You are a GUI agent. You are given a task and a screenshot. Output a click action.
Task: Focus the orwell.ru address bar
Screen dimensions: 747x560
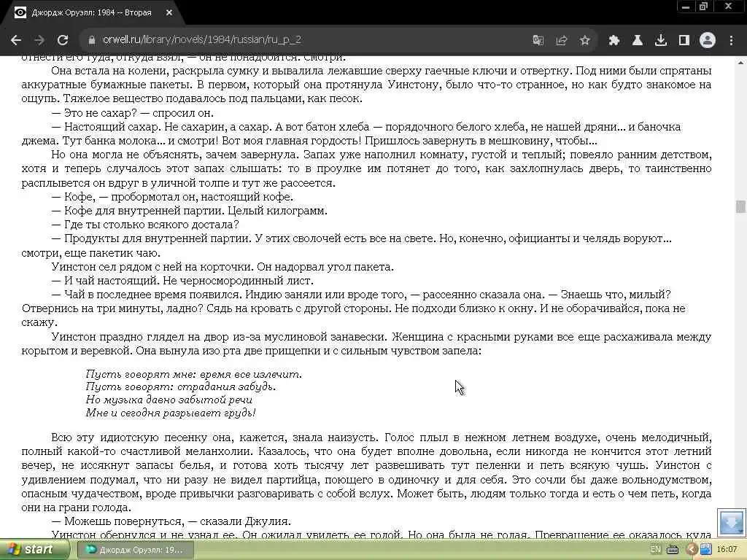click(x=305, y=40)
